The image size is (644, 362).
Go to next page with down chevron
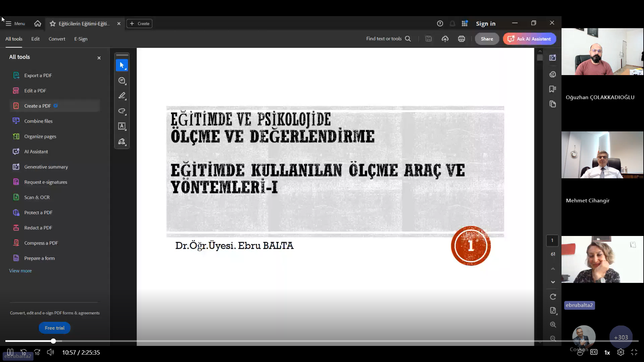tap(553, 282)
